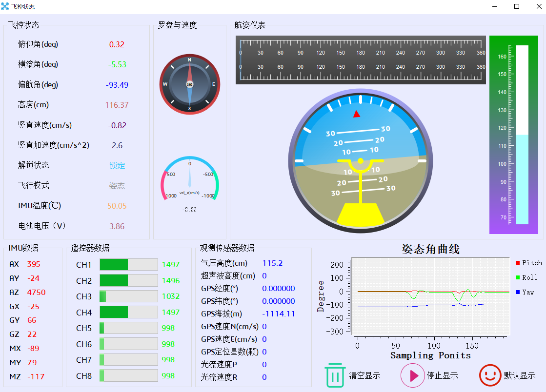Click the GPS经度 label
Image resolution: width=546 pixels, height=392 pixels.
(220, 288)
